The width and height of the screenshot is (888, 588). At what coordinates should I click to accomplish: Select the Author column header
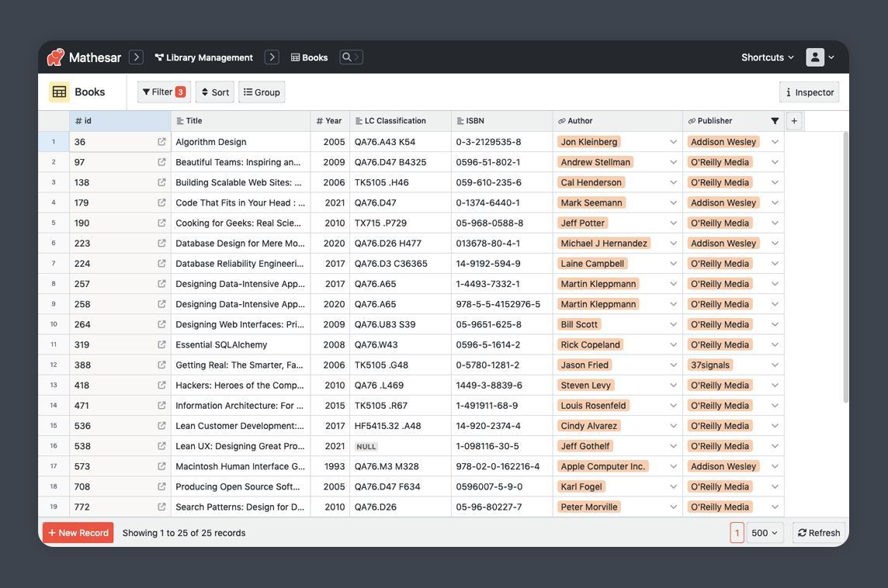(x=618, y=121)
